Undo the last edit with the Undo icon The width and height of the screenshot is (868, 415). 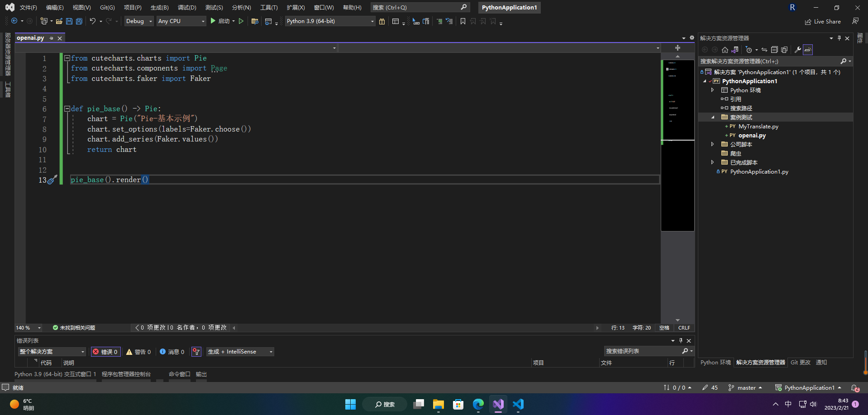93,21
